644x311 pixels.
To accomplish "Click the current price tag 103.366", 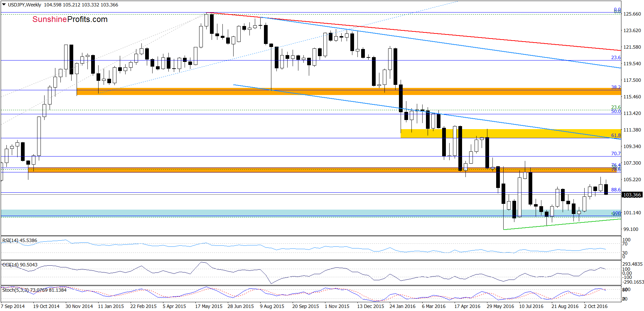I will [632, 195].
